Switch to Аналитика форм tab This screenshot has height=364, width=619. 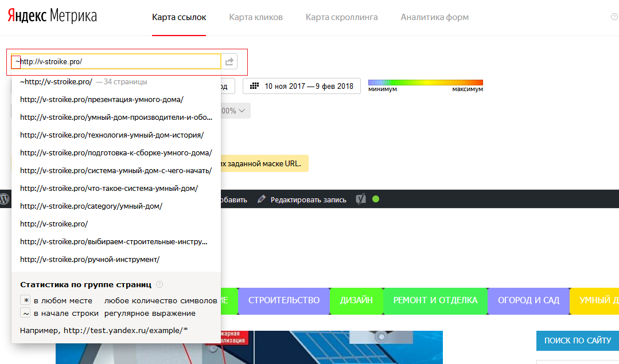coord(435,17)
